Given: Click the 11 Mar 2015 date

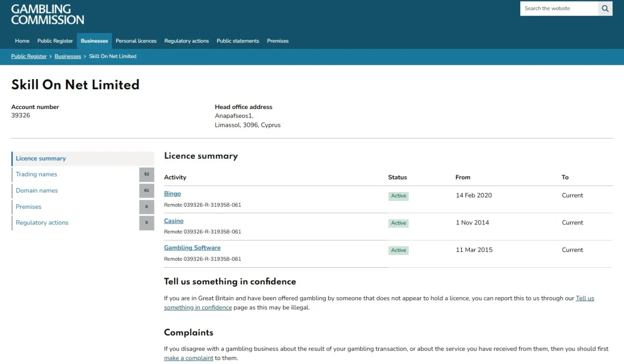Looking at the screenshot, I should 474,250.
